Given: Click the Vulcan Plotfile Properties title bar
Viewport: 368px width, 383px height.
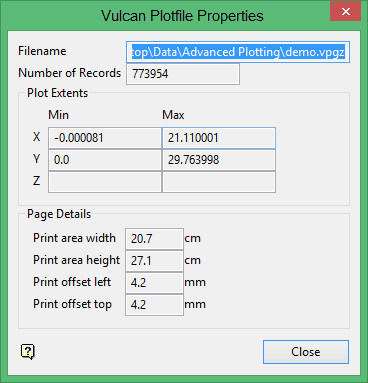Looking at the screenshot, I should 182,16.
